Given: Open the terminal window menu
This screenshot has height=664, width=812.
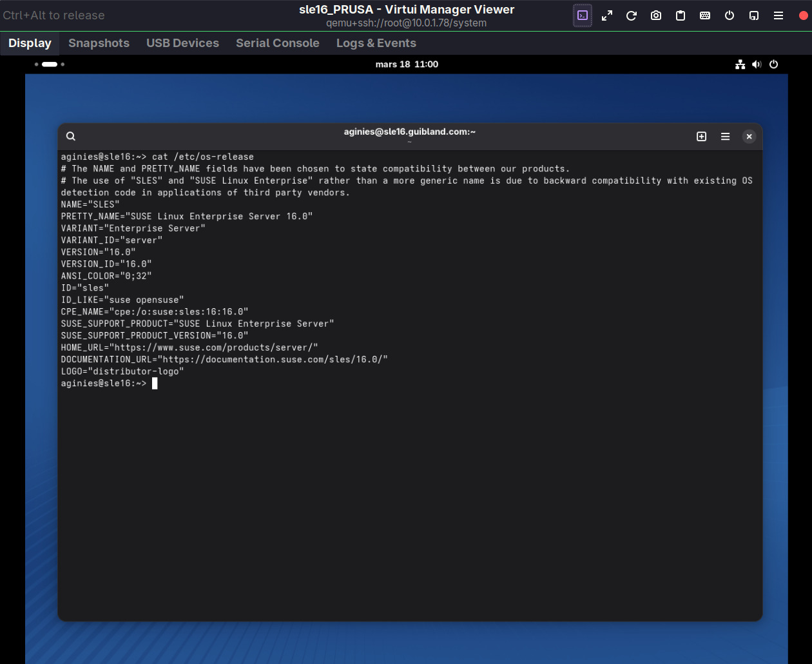Looking at the screenshot, I should (725, 136).
